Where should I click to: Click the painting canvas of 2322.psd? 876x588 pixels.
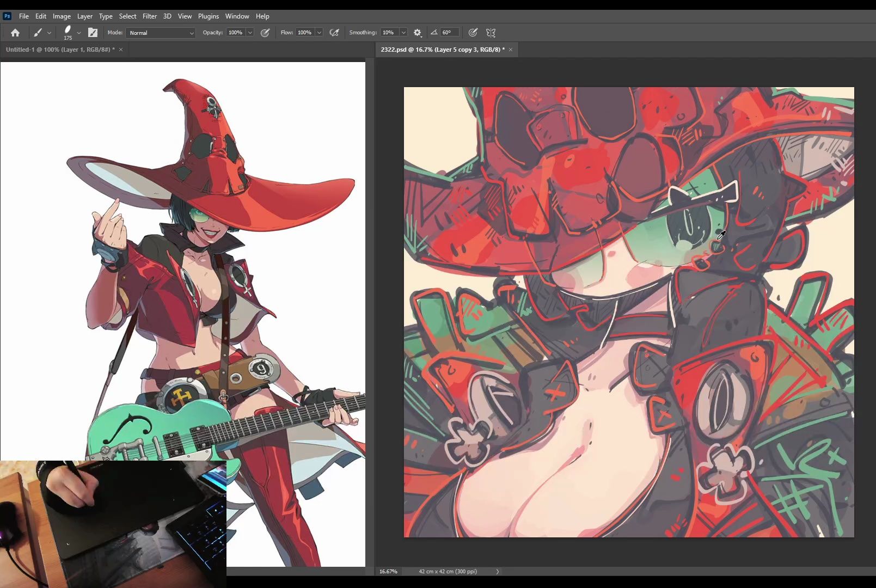(x=629, y=313)
